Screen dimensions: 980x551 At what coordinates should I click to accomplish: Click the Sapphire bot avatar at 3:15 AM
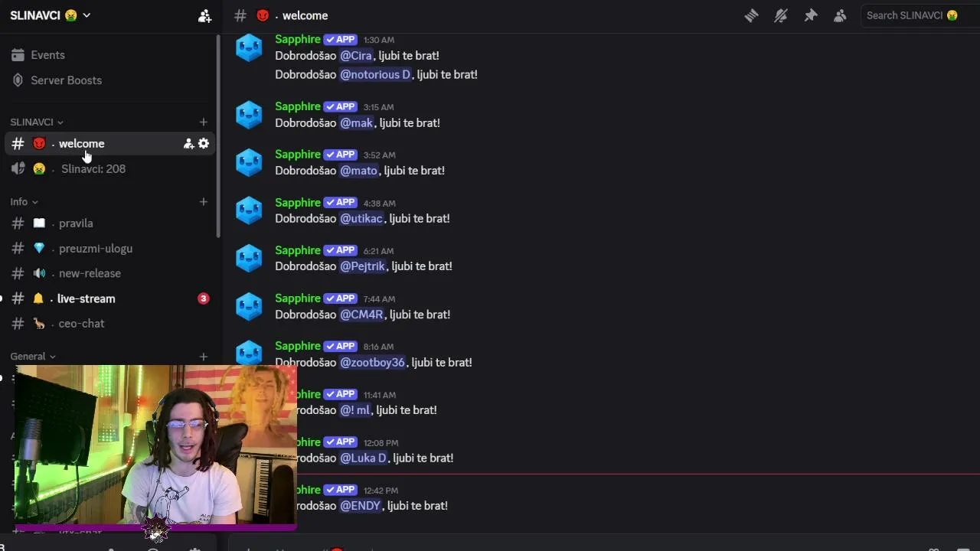[x=249, y=115]
